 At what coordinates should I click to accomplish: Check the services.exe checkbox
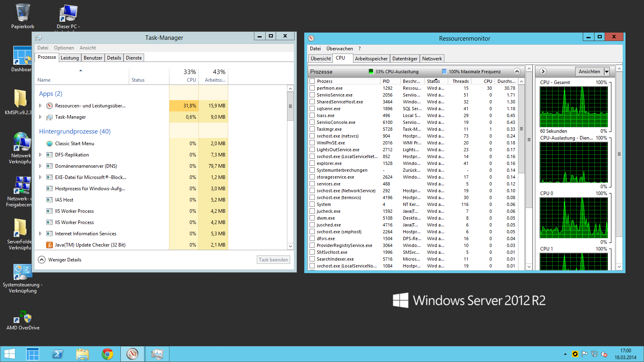pos(312,184)
